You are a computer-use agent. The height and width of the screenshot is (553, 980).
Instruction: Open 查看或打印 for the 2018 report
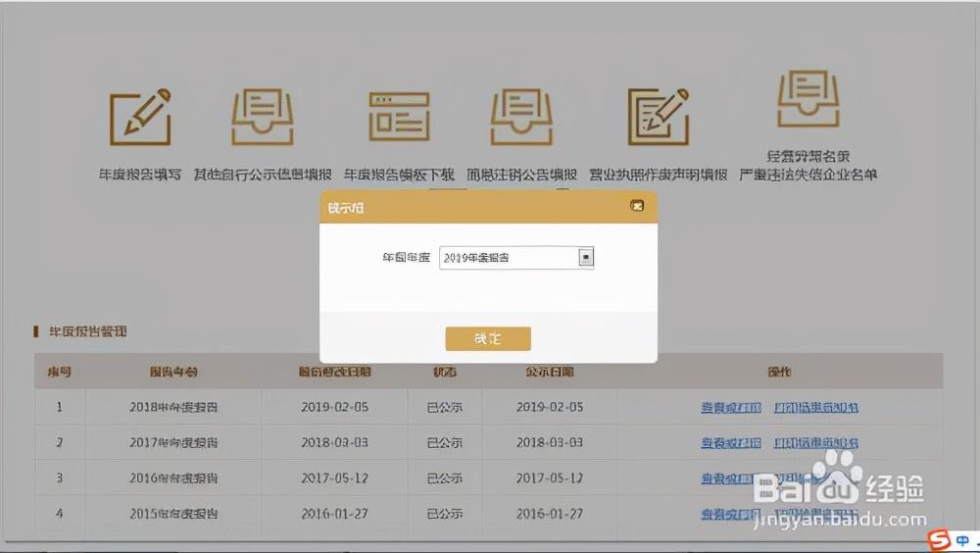pos(731,408)
